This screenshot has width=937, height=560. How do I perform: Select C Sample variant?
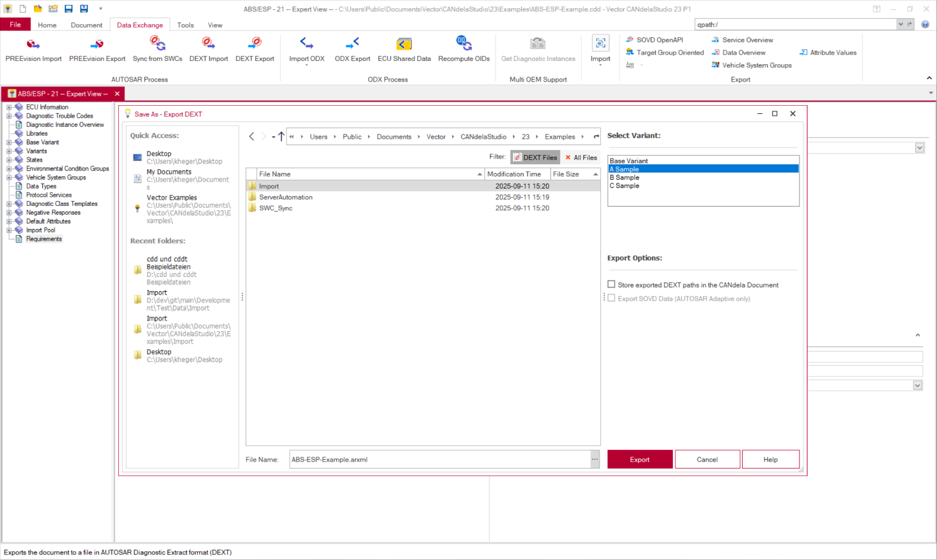pos(703,185)
